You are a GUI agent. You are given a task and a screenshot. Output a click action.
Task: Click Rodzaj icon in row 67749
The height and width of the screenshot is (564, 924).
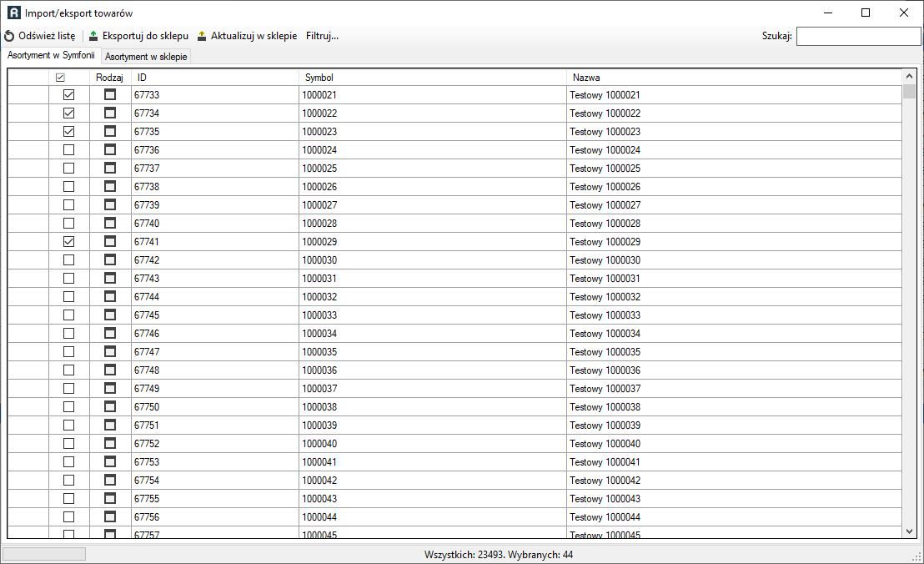110,388
